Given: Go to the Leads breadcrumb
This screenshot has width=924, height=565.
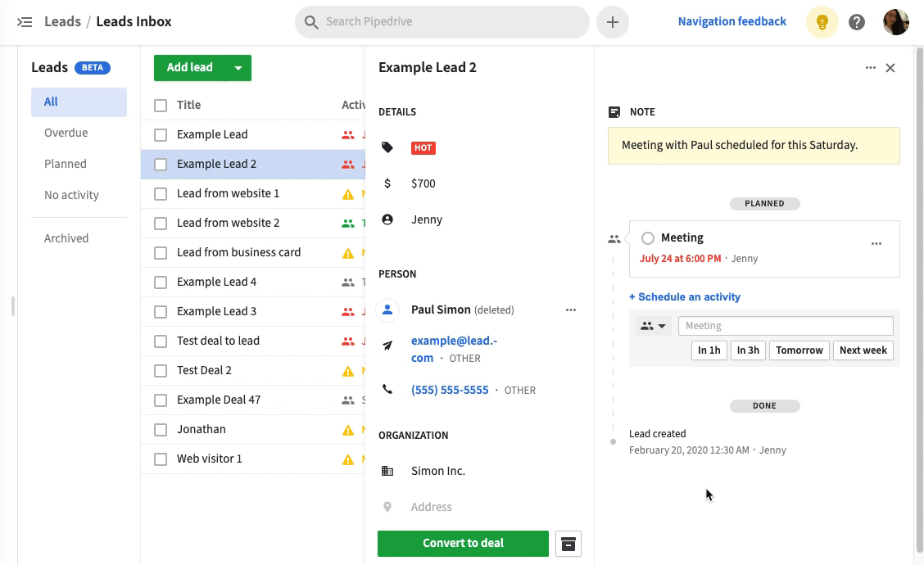Looking at the screenshot, I should (62, 22).
